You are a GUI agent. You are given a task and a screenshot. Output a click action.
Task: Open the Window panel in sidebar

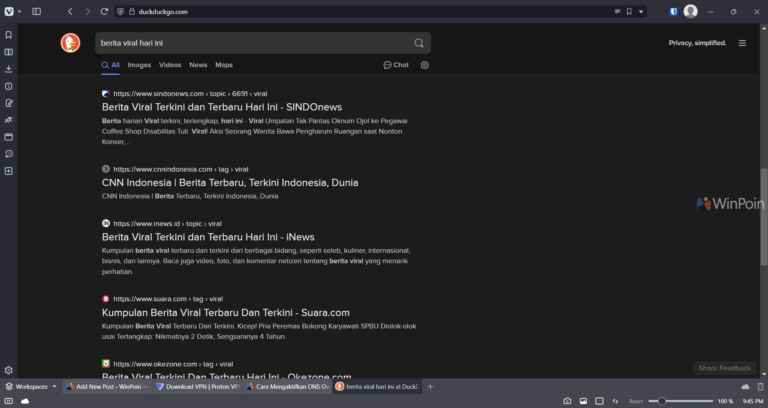click(x=8, y=137)
